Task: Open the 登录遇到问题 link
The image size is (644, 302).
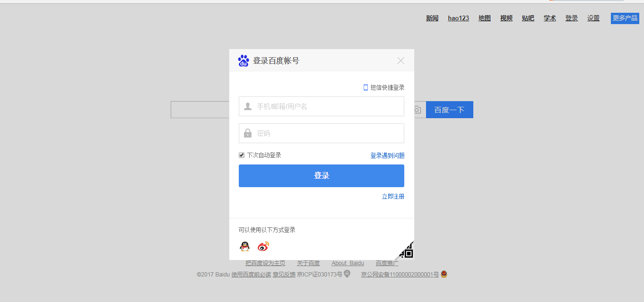Action: point(387,155)
